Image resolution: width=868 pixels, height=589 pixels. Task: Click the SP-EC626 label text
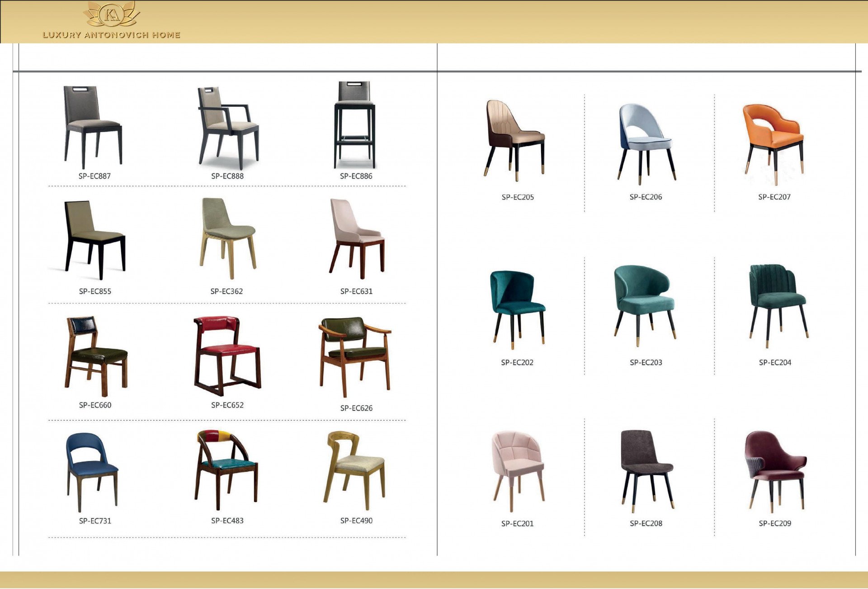click(356, 408)
